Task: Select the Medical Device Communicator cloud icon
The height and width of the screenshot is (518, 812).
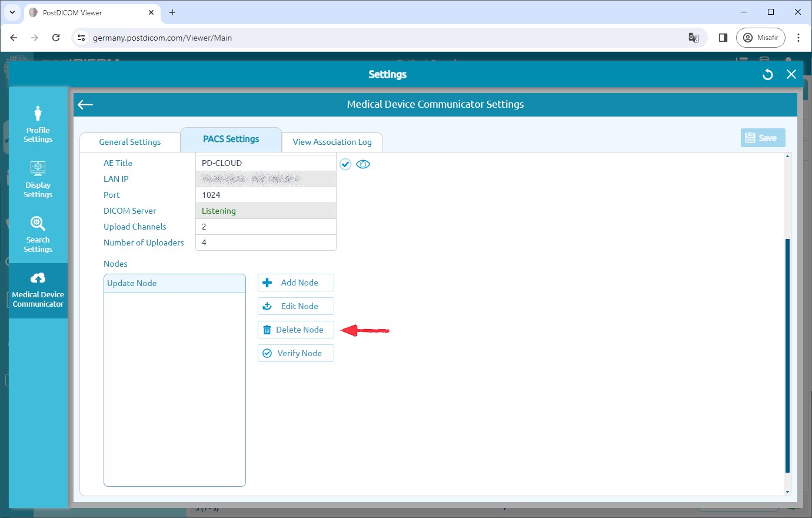Action: tap(38, 277)
